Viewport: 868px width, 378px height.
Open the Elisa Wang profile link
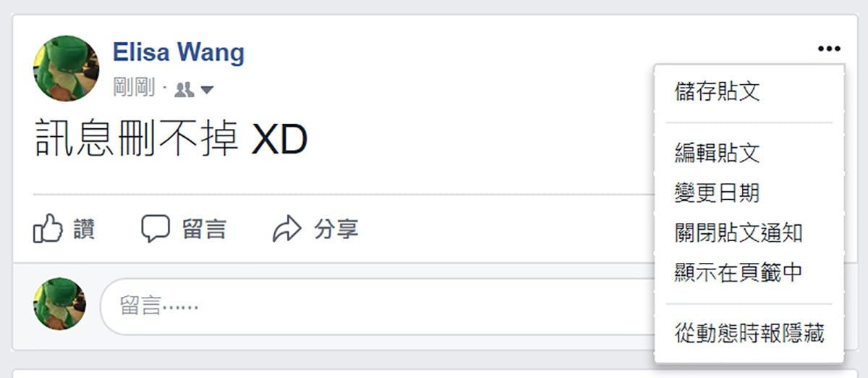click(179, 52)
